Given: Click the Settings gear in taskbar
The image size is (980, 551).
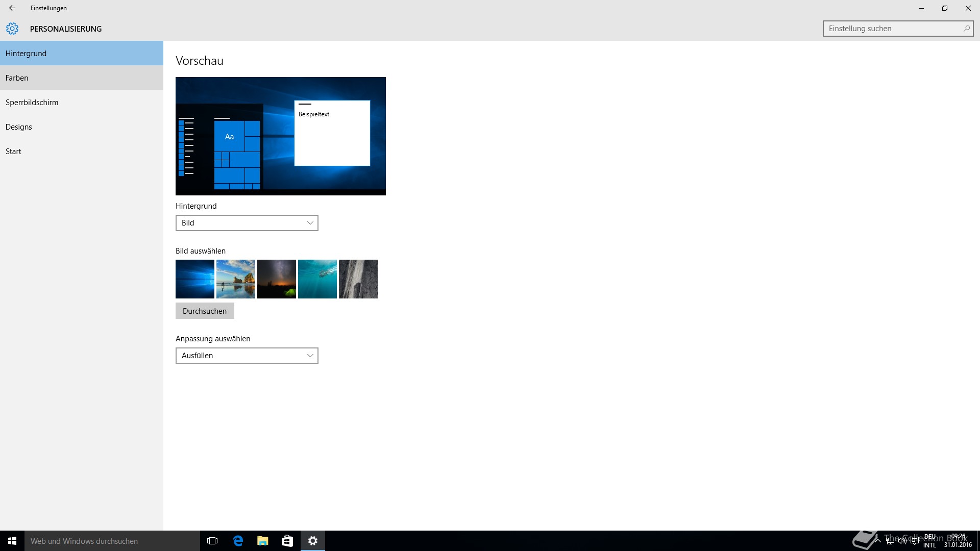Looking at the screenshot, I should (313, 541).
